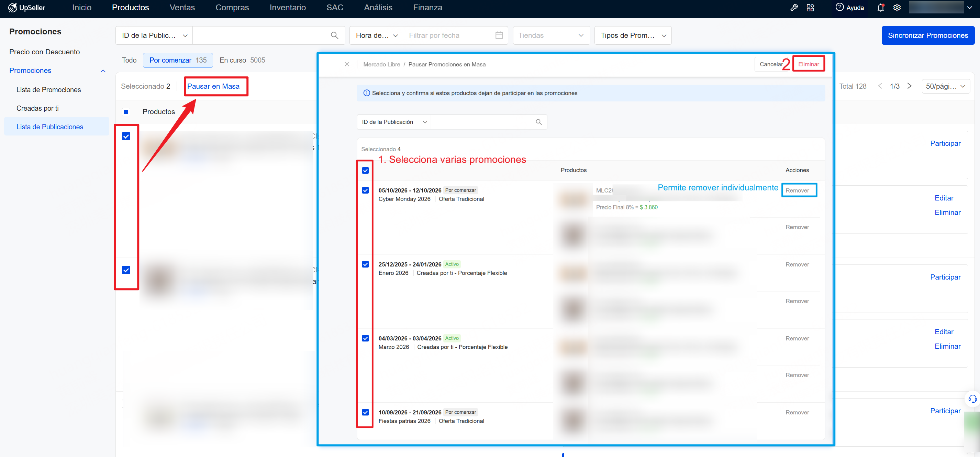Image resolution: width=980 pixels, height=457 pixels.
Task: Click the search icon in the mass-pause panel
Action: (x=539, y=122)
